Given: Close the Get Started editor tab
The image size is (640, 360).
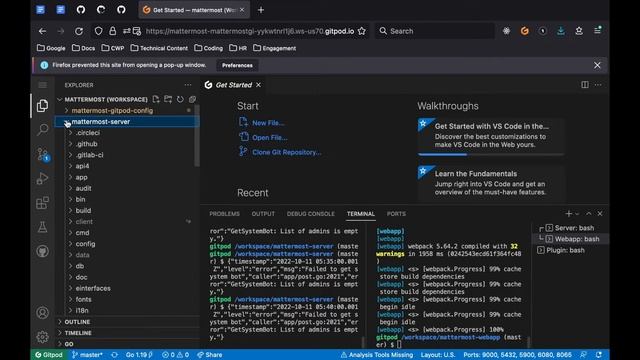Looking at the screenshot, I should [x=258, y=85].
